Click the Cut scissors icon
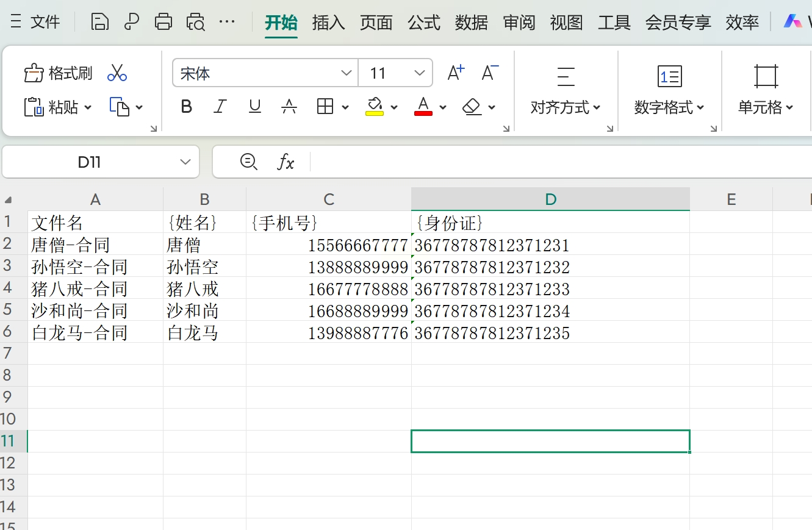 tap(117, 73)
